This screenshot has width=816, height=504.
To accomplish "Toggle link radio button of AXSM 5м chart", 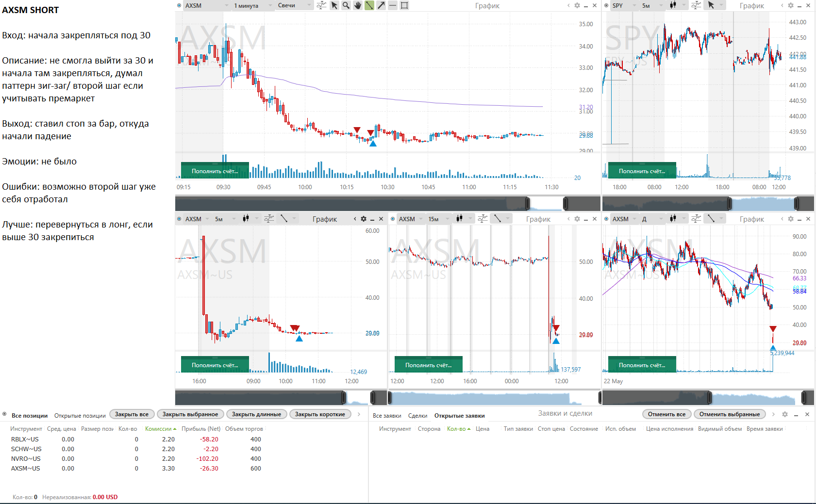I will pyautogui.click(x=179, y=219).
